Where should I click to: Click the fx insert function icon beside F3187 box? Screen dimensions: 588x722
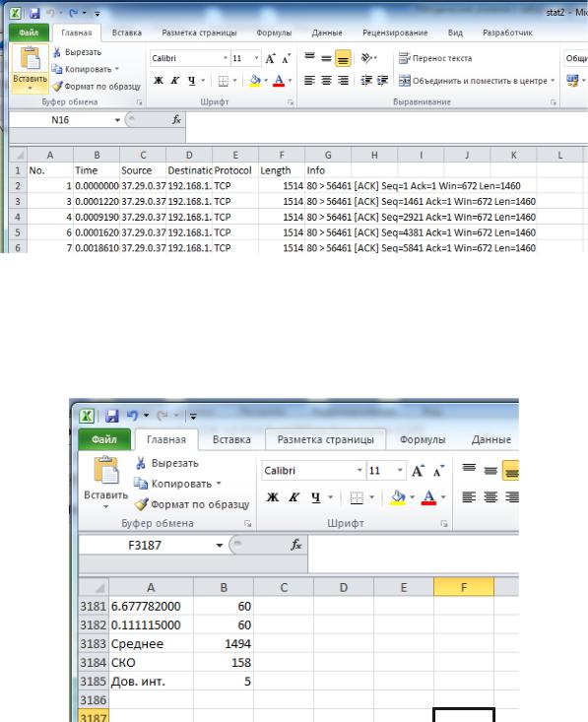(x=296, y=545)
